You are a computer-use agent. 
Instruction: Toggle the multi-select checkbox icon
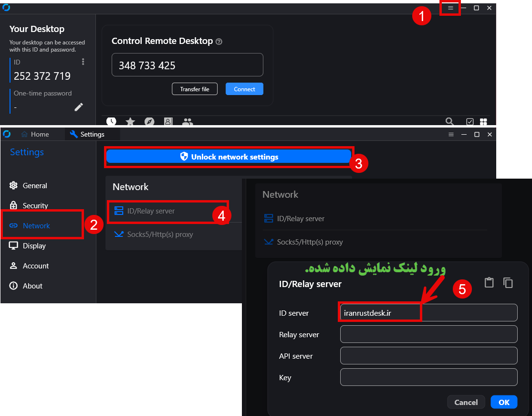[469, 121]
